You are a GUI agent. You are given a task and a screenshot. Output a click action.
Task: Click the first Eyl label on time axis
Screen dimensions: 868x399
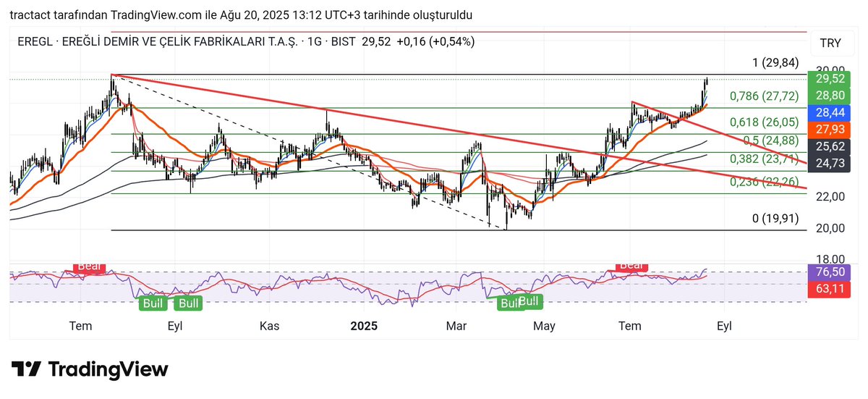(174, 326)
